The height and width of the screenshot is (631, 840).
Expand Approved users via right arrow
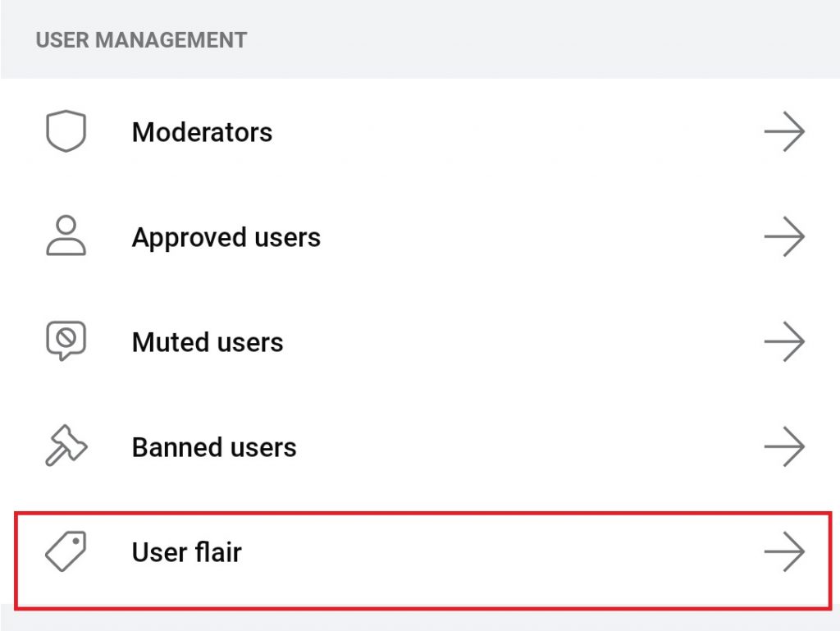point(784,236)
